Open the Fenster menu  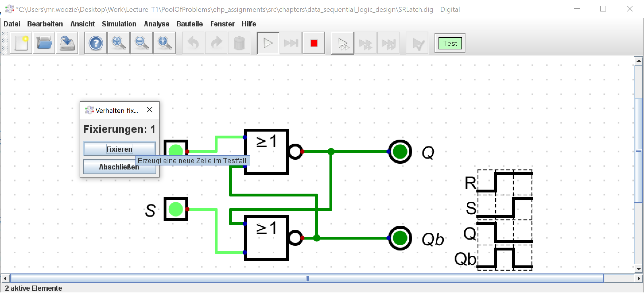coord(222,24)
